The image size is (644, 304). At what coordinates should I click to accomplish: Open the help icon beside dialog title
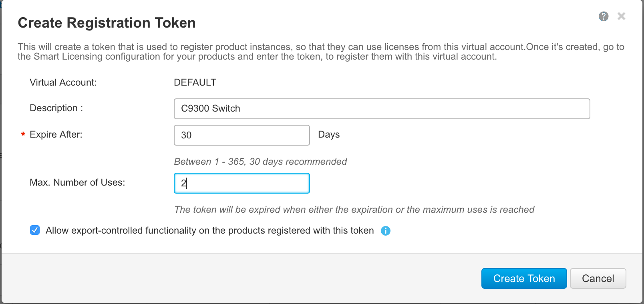pos(603,16)
